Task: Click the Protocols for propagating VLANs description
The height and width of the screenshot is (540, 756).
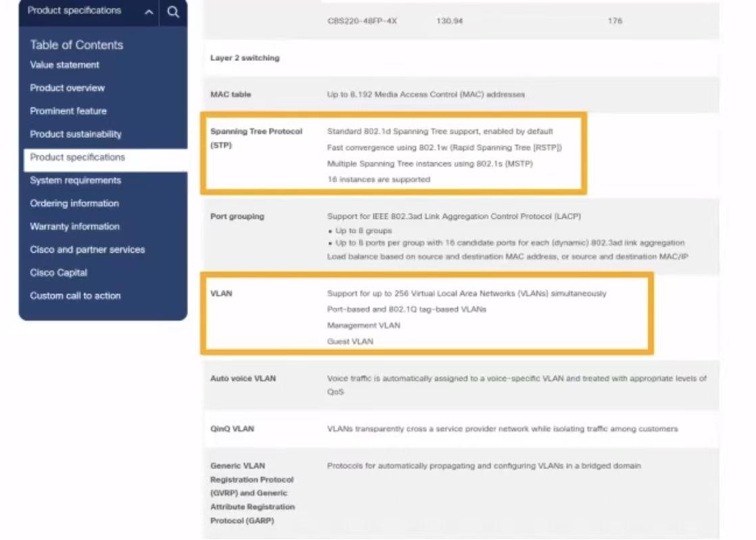Action: pos(484,466)
